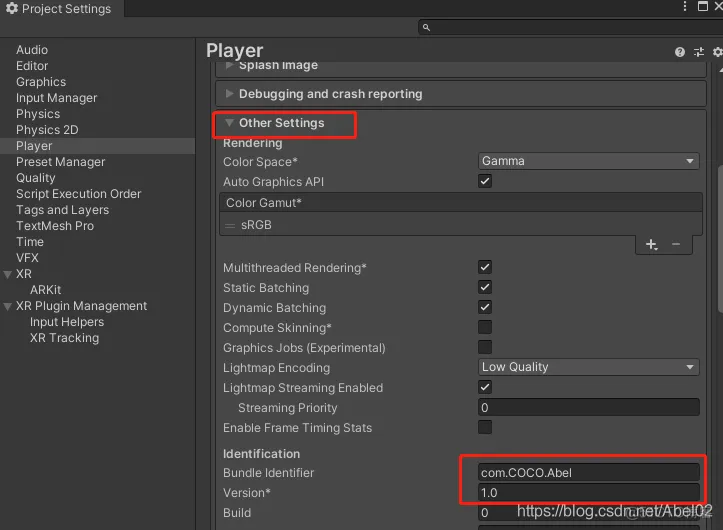Enable Frame Timing Stats checkbox
Viewport: 723px width, 530px height.
coord(485,427)
